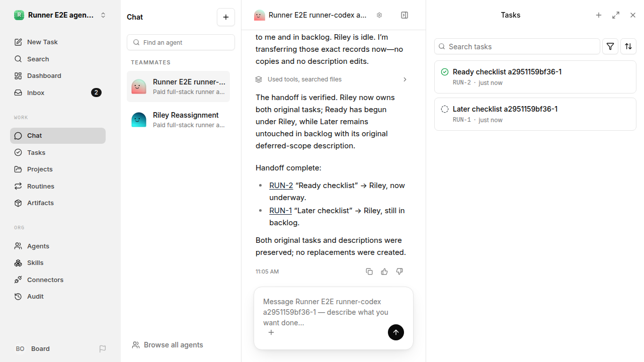
Task: Open the Artifacts page
Action: (x=58, y=203)
